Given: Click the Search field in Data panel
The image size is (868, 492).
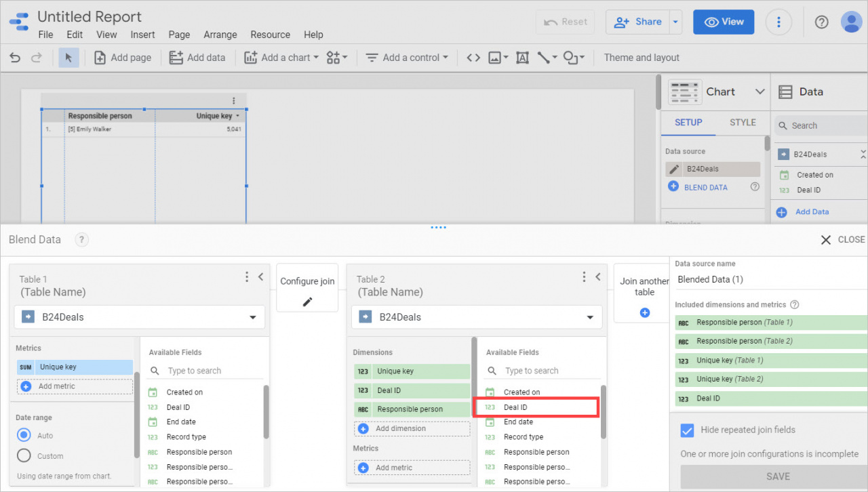Looking at the screenshot, I should [821, 125].
